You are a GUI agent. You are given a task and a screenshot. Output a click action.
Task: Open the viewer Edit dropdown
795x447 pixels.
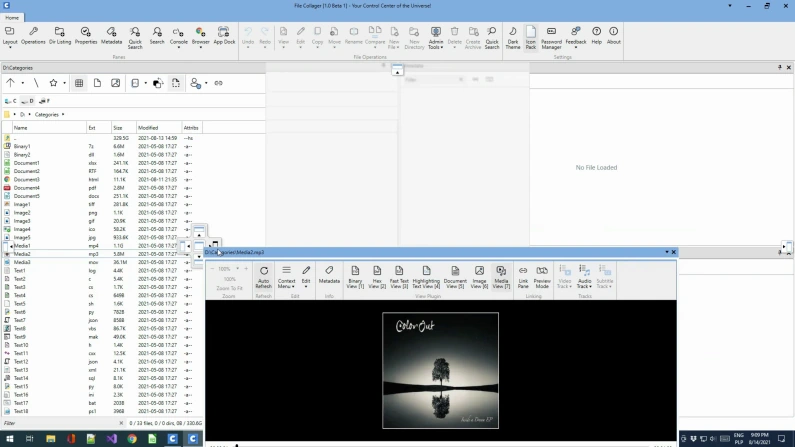[x=306, y=277]
